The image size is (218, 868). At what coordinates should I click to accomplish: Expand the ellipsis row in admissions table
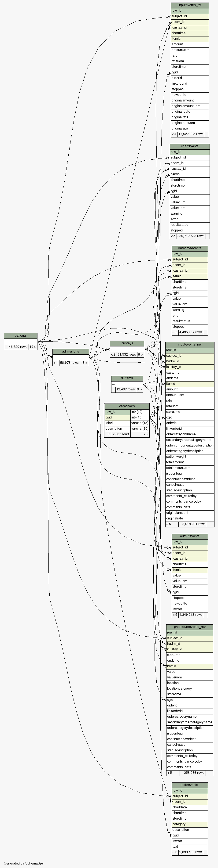tap(70, 357)
